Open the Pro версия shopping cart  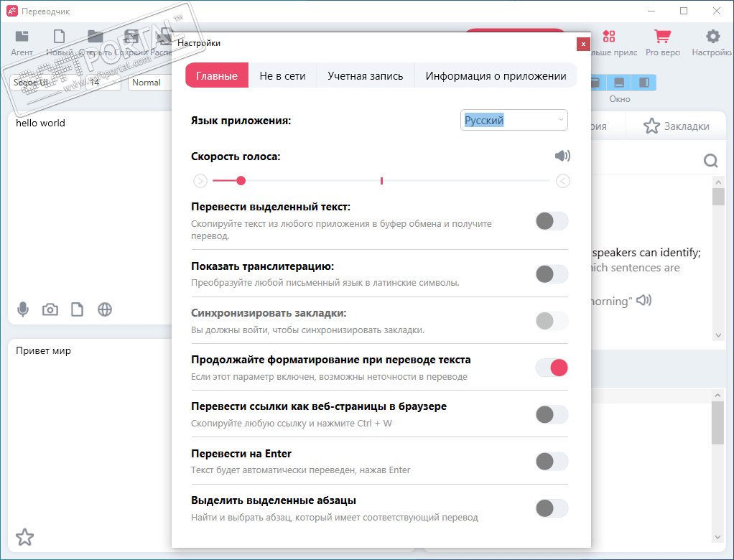click(662, 43)
